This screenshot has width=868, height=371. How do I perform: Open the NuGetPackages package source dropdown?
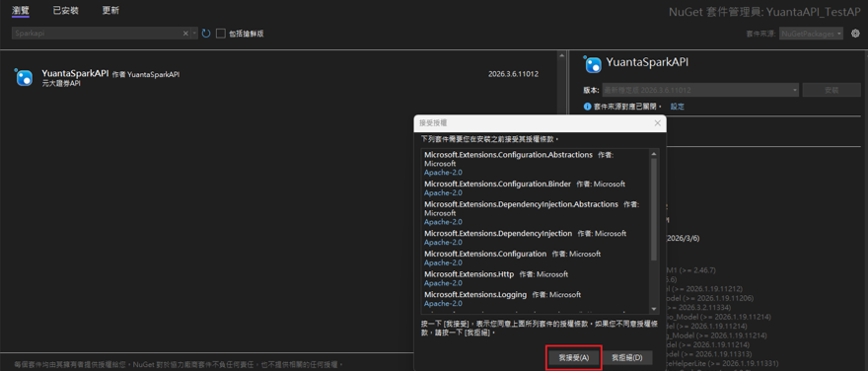coord(811,34)
